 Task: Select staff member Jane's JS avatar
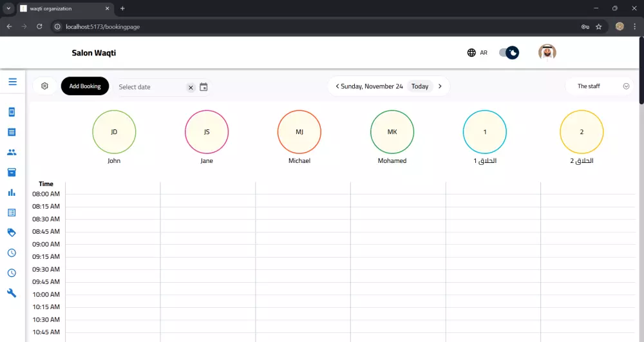pyautogui.click(x=207, y=132)
